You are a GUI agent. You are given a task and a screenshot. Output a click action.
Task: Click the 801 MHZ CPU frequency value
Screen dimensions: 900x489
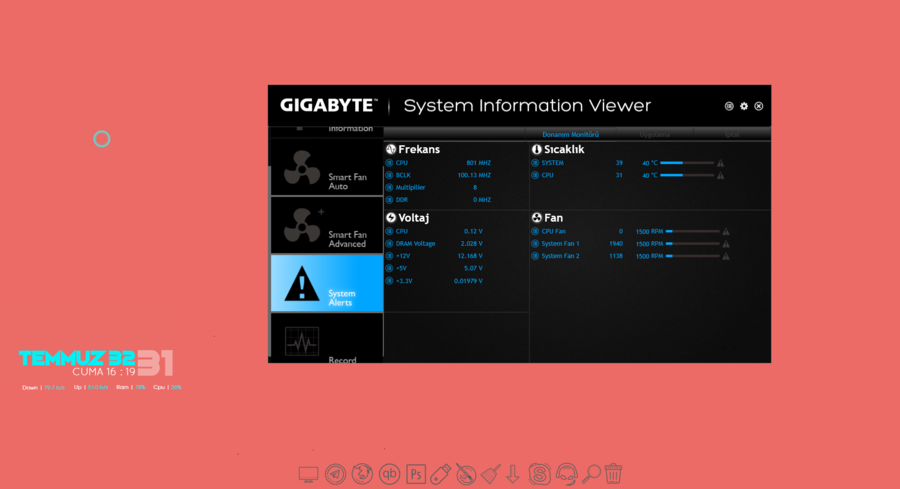pyautogui.click(x=479, y=163)
